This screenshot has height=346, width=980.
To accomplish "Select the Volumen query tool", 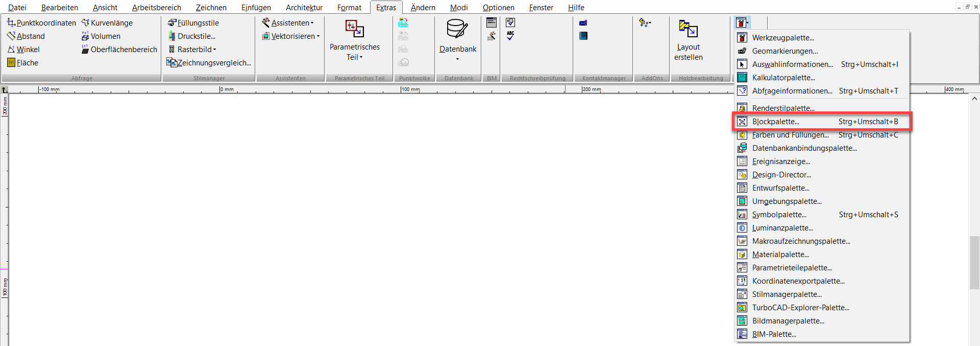I will (101, 36).
